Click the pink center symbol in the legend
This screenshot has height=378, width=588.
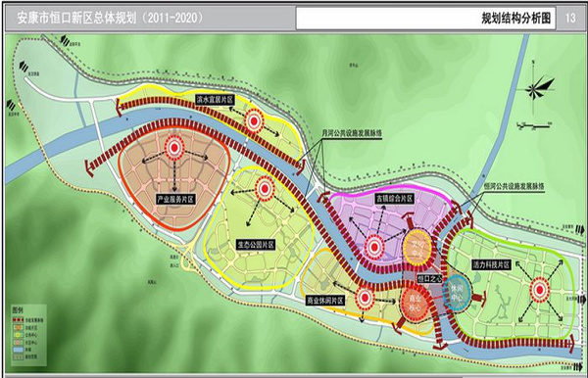[18, 342]
